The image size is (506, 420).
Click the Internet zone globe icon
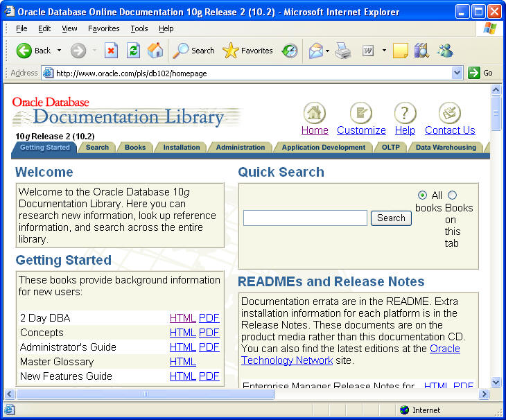click(x=404, y=410)
